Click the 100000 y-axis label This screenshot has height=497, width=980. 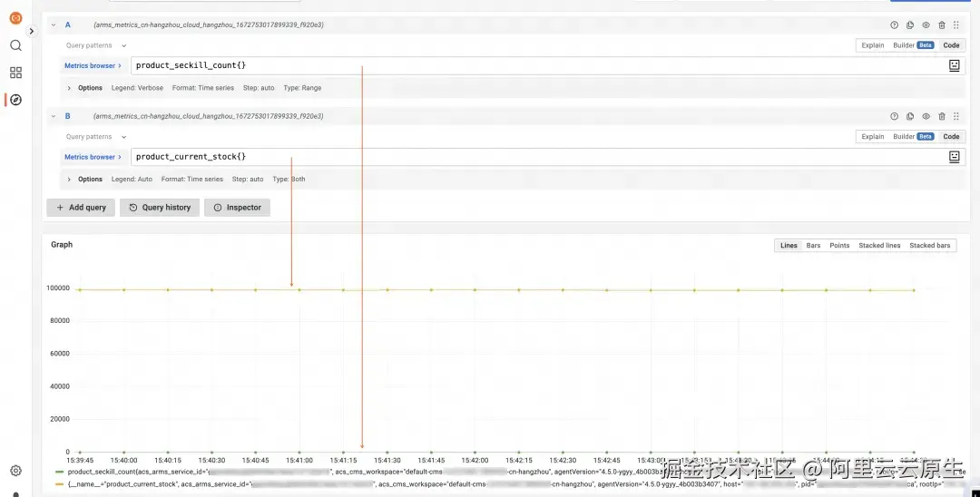(x=57, y=287)
